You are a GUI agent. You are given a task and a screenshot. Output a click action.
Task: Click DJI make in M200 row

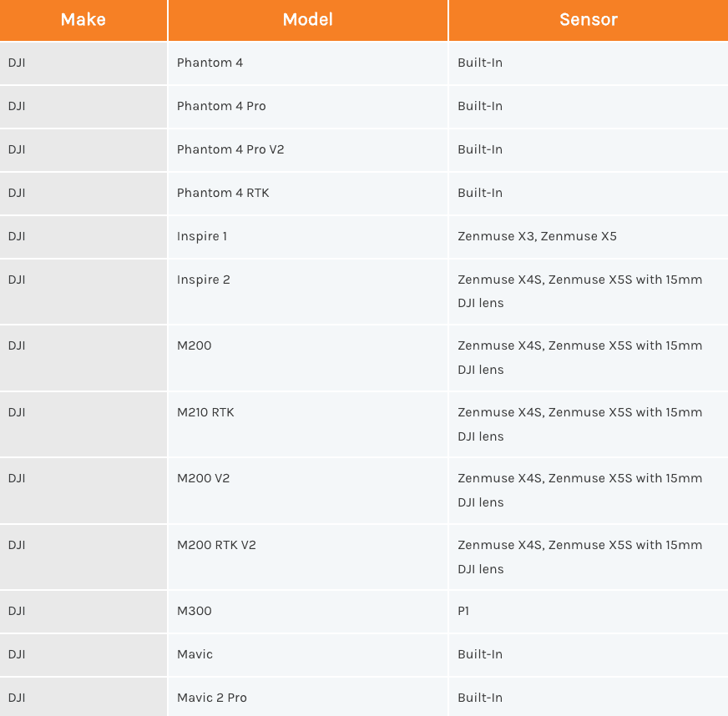pos(83,358)
